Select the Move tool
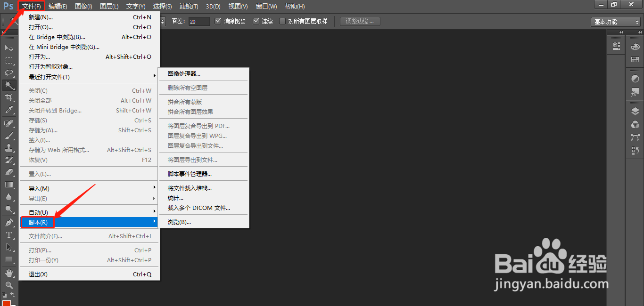644x306 pixels. point(9,47)
